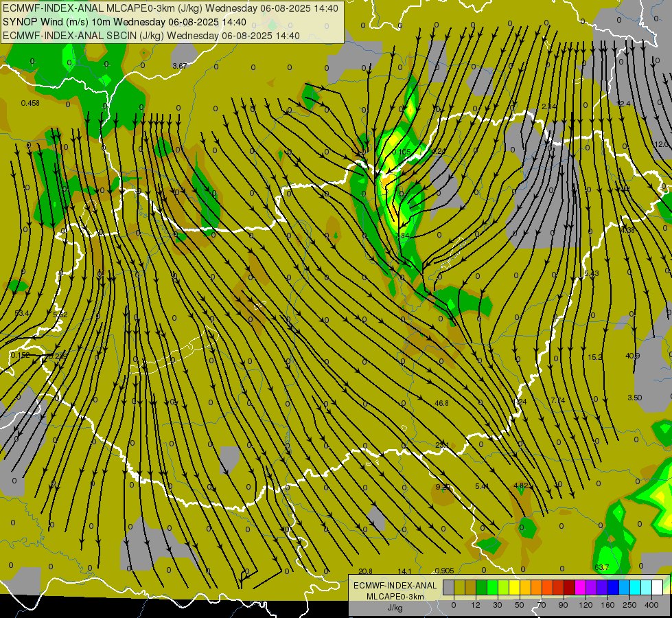
Task: Click the legend scale label '120'
Action: (x=586, y=605)
